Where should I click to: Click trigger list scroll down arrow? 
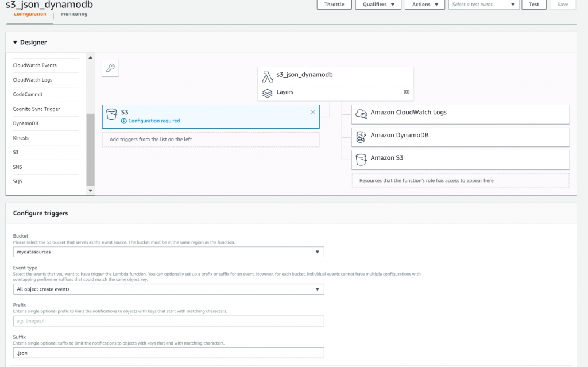pos(90,190)
